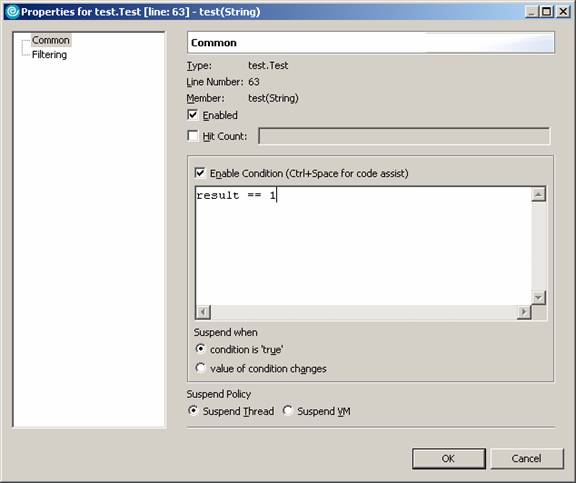
Task: Choose the Suspend VM policy
Action: tap(288, 410)
